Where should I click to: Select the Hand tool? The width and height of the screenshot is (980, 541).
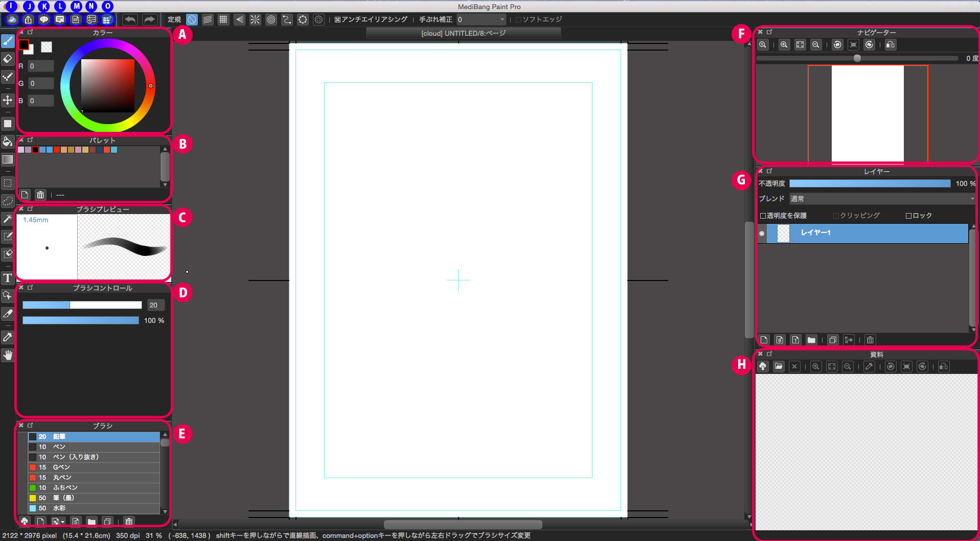pyautogui.click(x=8, y=355)
